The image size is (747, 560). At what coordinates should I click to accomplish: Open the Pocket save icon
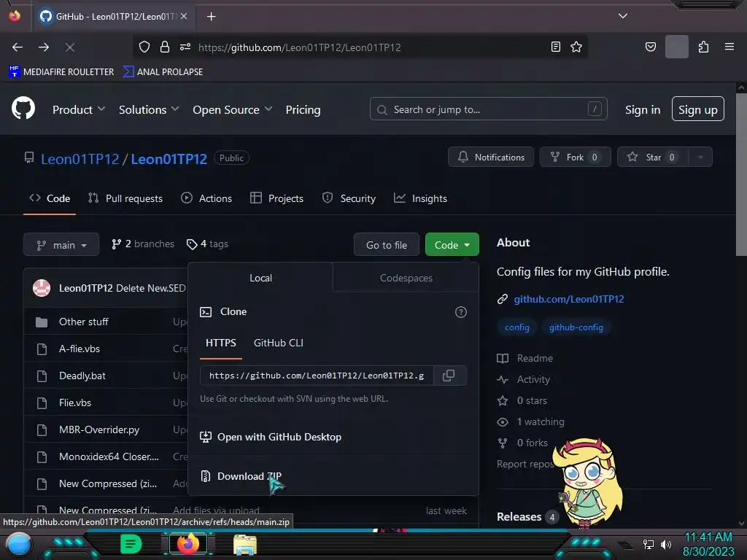click(x=650, y=47)
